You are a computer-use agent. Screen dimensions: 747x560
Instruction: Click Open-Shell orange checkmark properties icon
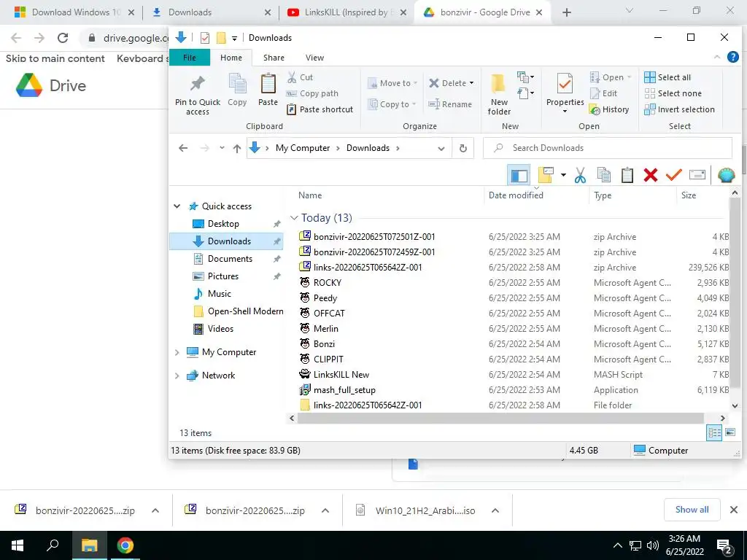click(673, 175)
